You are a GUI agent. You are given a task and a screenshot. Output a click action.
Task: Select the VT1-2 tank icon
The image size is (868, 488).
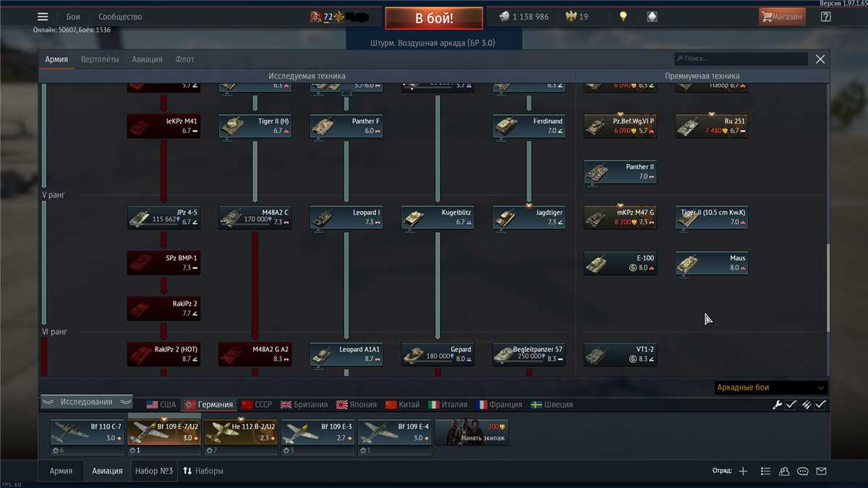click(621, 354)
